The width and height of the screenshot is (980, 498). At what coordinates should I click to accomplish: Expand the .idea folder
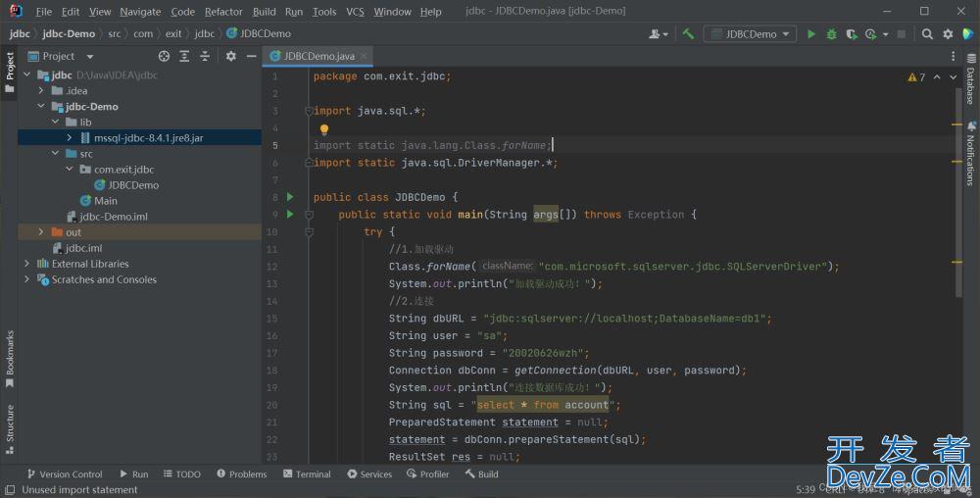click(41, 90)
